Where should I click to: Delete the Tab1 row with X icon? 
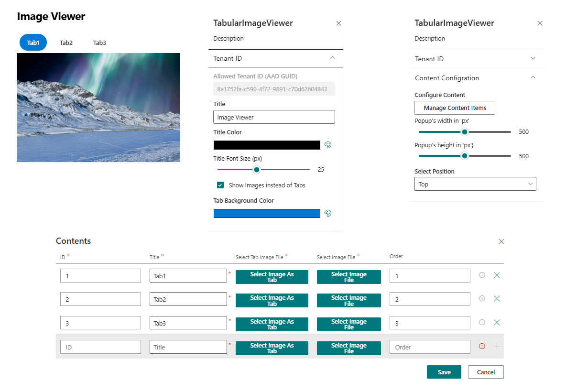(x=497, y=275)
